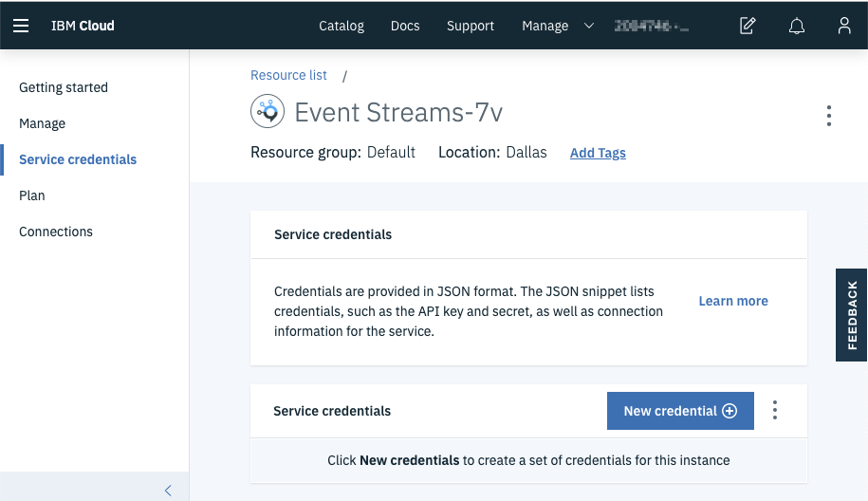Open the user profile icon
Viewport: 868px width, 501px height.
click(x=843, y=26)
